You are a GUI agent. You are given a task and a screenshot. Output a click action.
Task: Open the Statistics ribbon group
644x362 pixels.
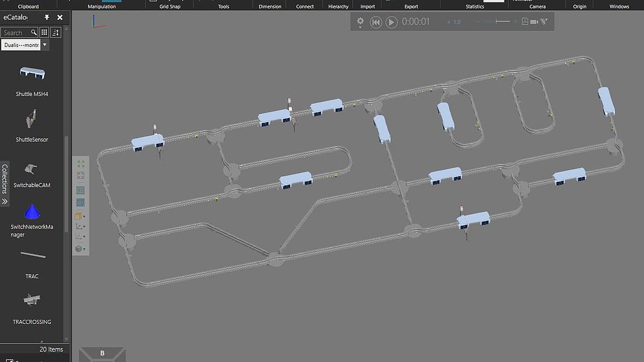coord(475,7)
